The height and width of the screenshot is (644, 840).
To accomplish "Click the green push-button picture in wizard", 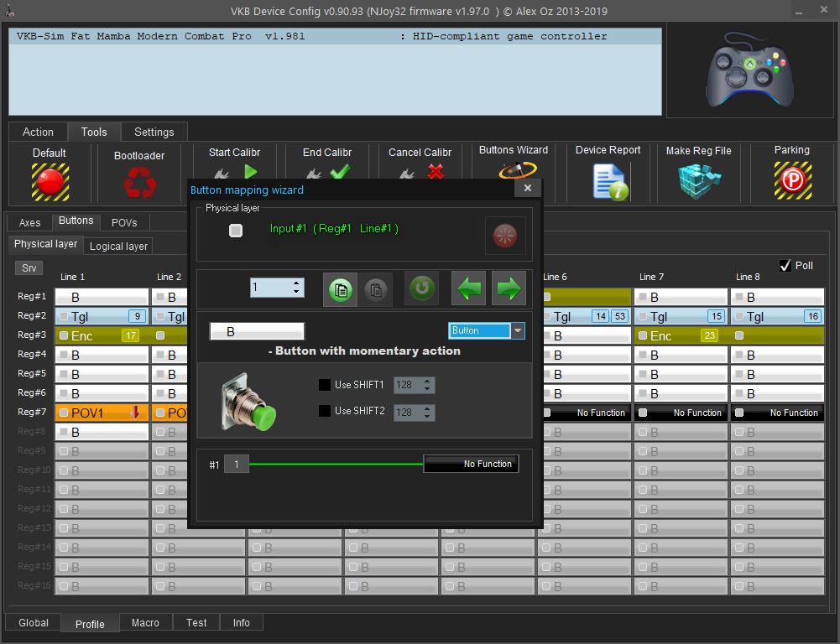I will [249, 402].
